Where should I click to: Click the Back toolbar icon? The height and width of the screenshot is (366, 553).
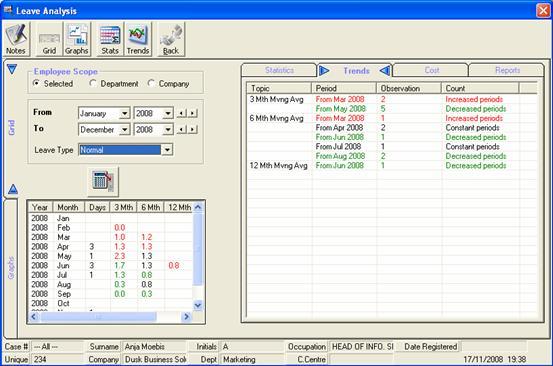click(x=171, y=39)
